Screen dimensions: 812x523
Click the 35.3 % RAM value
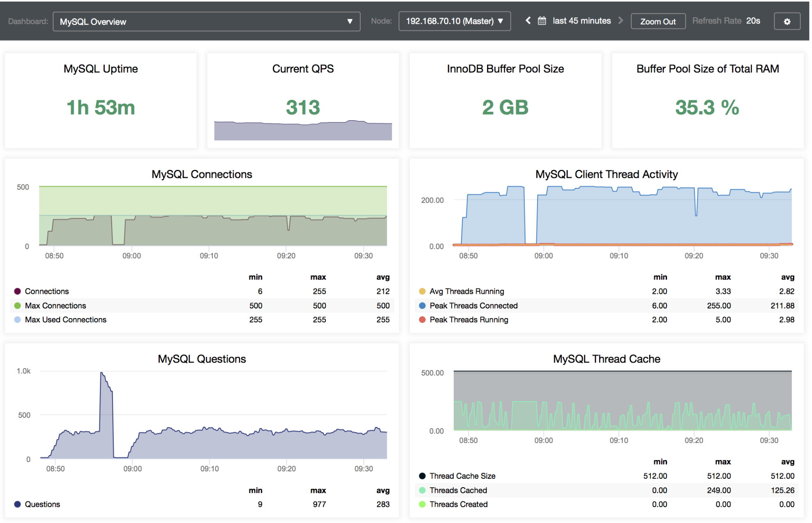click(707, 108)
